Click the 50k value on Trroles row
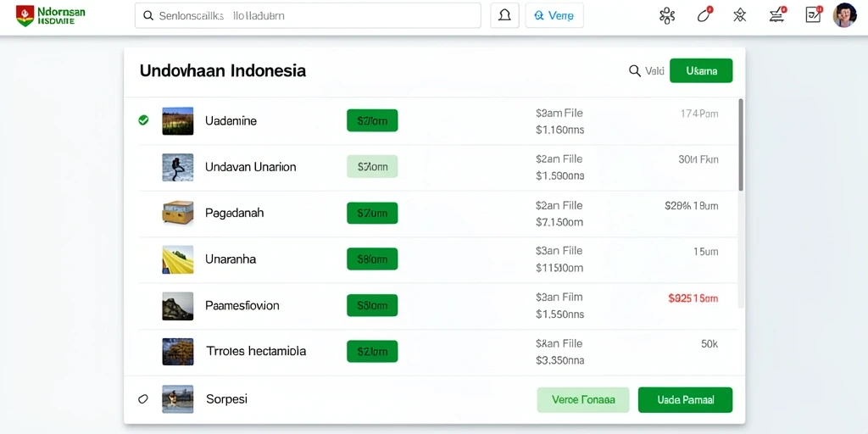Screen dimensions: 868x434 pyautogui.click(x=709, y=344)
